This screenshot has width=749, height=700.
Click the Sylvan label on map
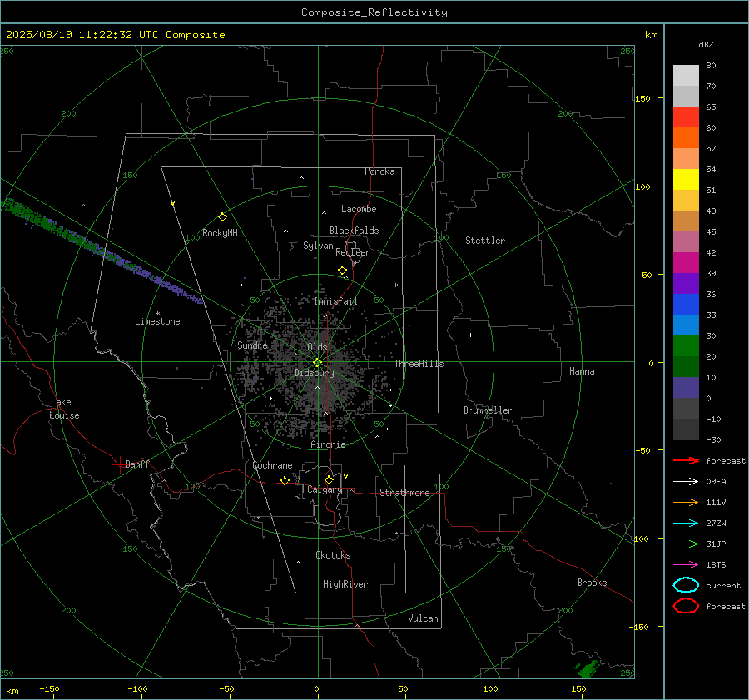318,246
